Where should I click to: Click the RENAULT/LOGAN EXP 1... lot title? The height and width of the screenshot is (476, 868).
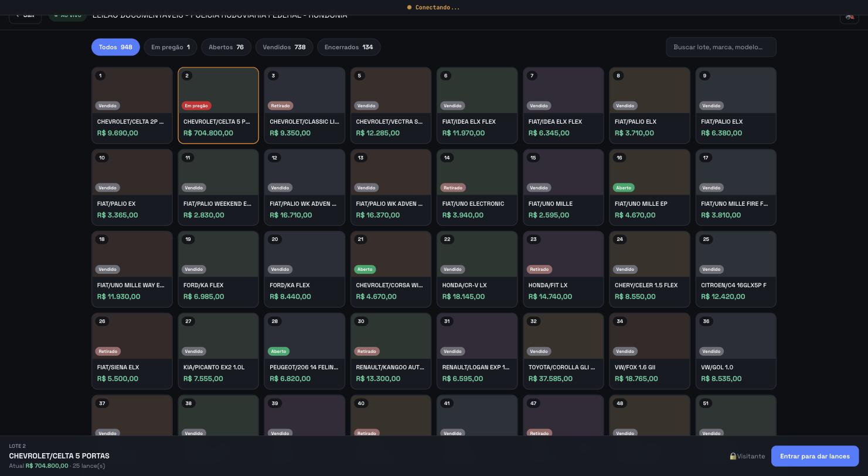click(476, 368)
